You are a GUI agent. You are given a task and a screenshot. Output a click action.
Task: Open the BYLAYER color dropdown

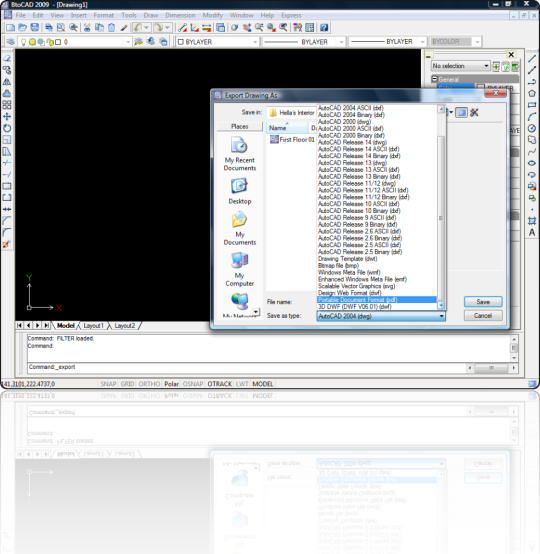[255, 42]
